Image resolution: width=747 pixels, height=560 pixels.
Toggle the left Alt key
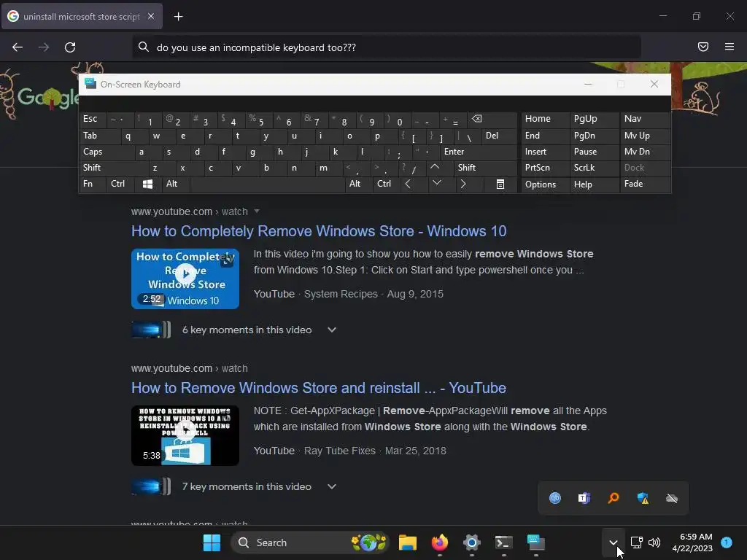tap(176, 184)
